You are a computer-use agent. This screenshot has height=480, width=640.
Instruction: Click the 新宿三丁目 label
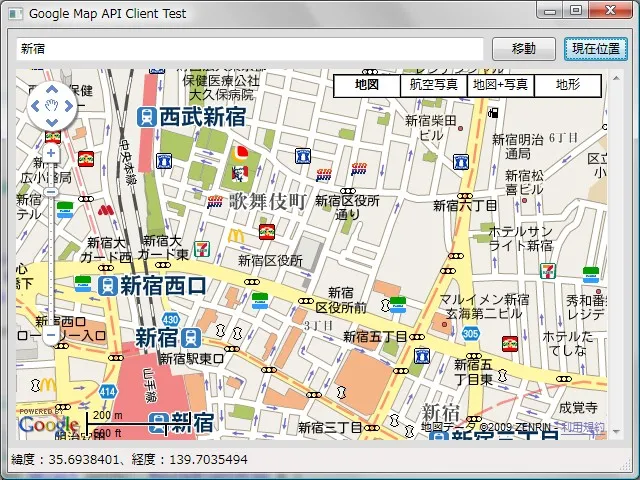tap(330, 428)
